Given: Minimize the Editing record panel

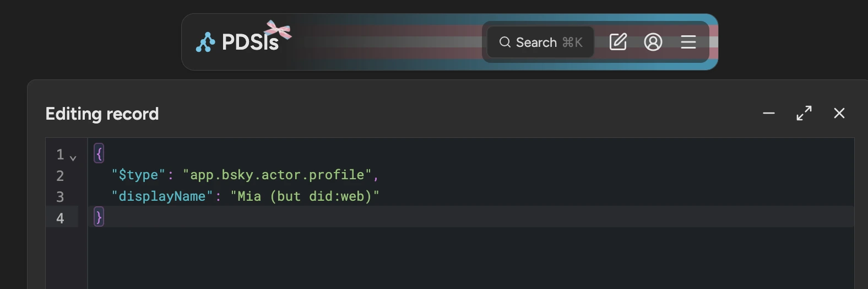Looking at the screenshot, I should [769, 113].
